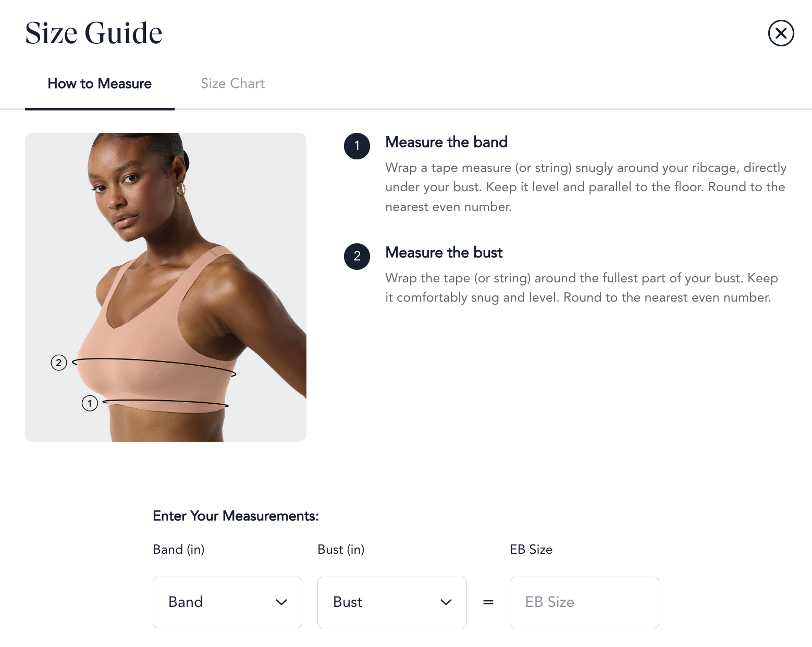Screen dimensions: 812x647
Task: Close the Size Guide dialog
Action: coord(781,33)
